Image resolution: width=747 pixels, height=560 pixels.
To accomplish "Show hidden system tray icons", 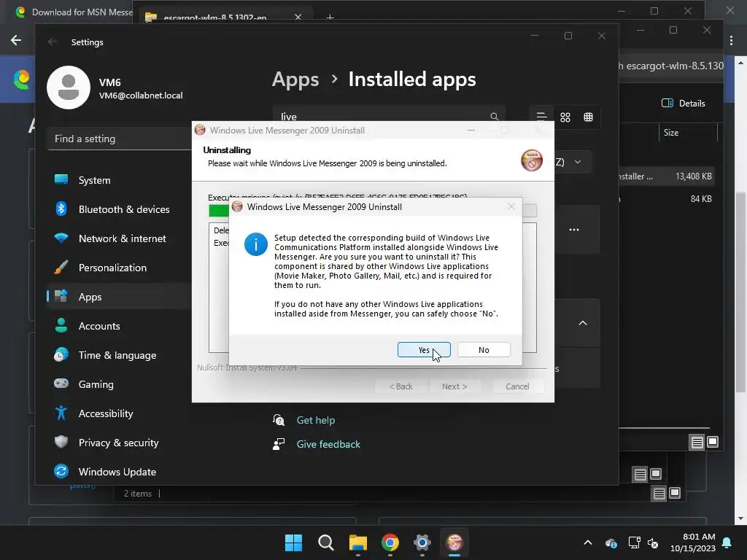I will pos(588,542).
